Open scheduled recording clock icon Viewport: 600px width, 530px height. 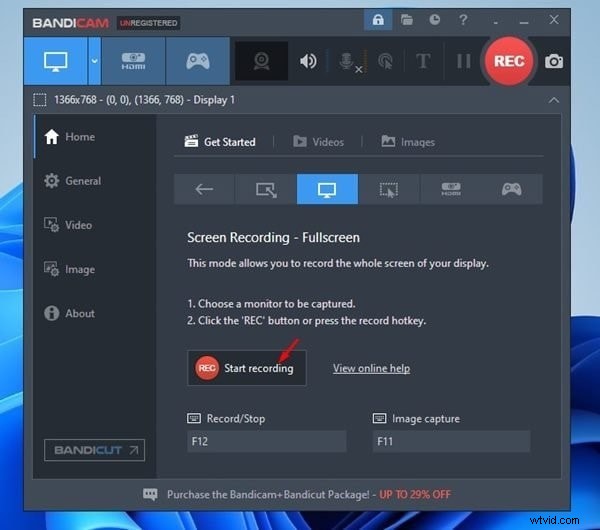(x=435, y=20)
